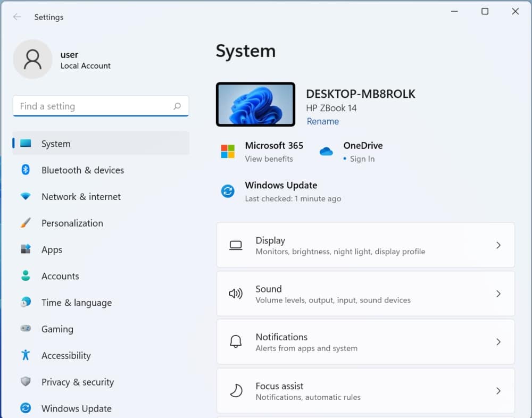Click the OneDrive cloud icon

[326, 152]
